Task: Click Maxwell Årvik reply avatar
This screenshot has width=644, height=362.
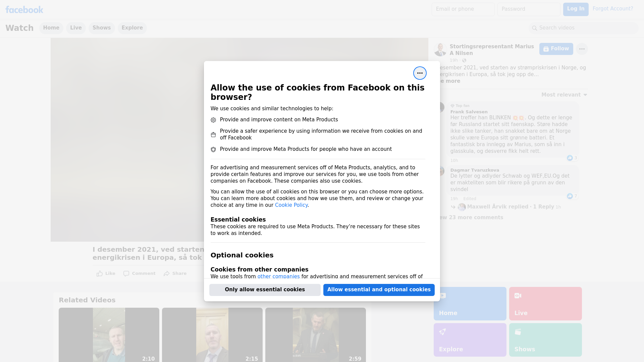Action: 462,207
